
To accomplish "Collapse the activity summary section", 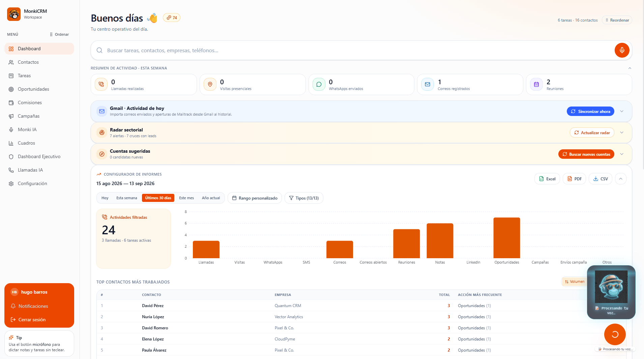I will [x=630, y=68].
